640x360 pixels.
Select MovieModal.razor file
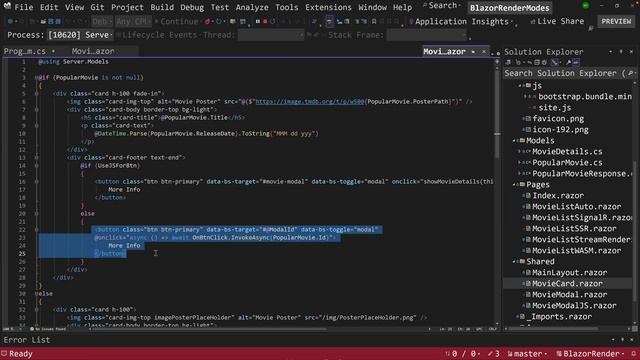coord(569,295)
